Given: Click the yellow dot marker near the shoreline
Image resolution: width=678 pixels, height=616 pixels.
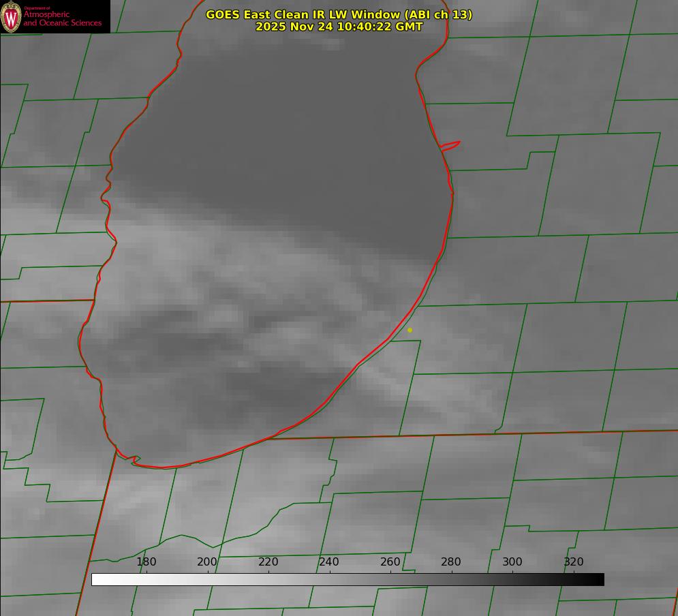Looking at the screenshot, I should [x=410, y=330].
